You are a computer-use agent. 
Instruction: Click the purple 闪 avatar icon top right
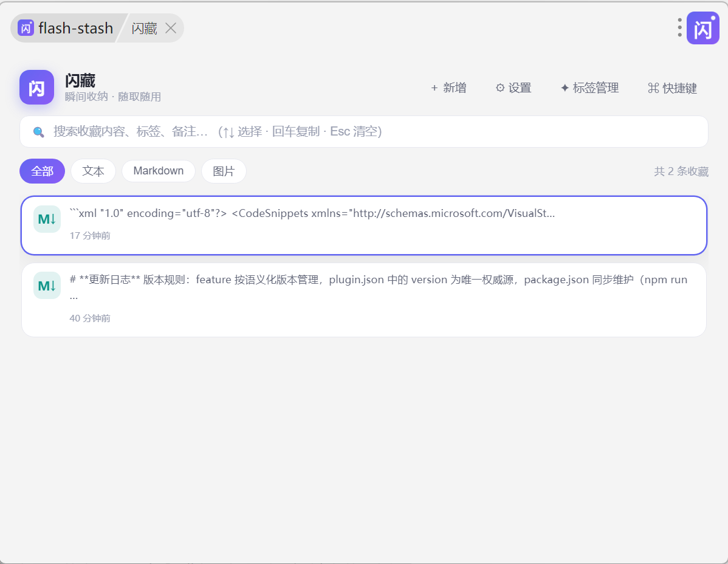point(703,28)
